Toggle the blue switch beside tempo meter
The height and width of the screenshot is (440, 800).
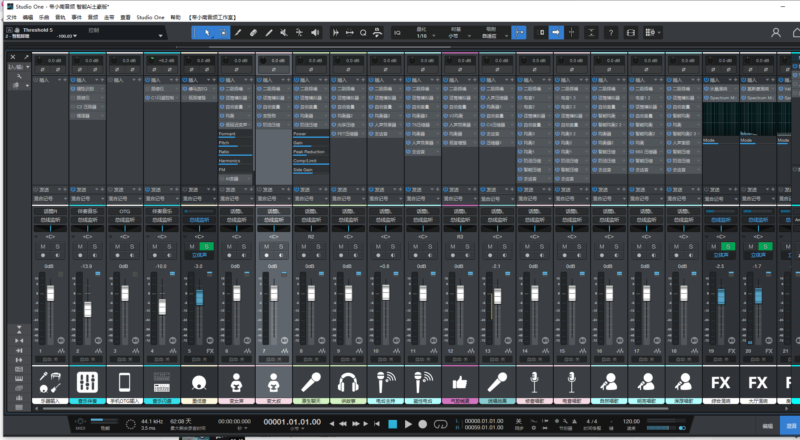[682, 428]
